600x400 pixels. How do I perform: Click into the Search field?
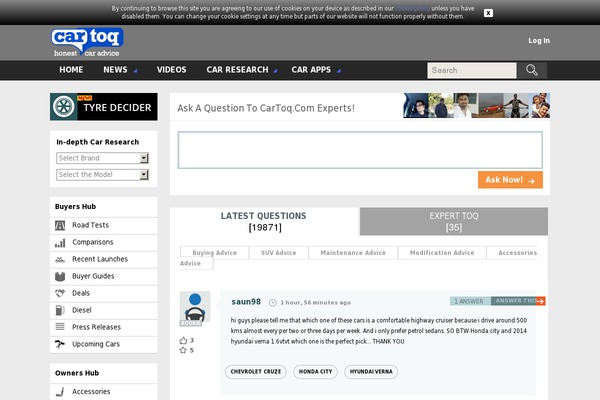(472, 70)
